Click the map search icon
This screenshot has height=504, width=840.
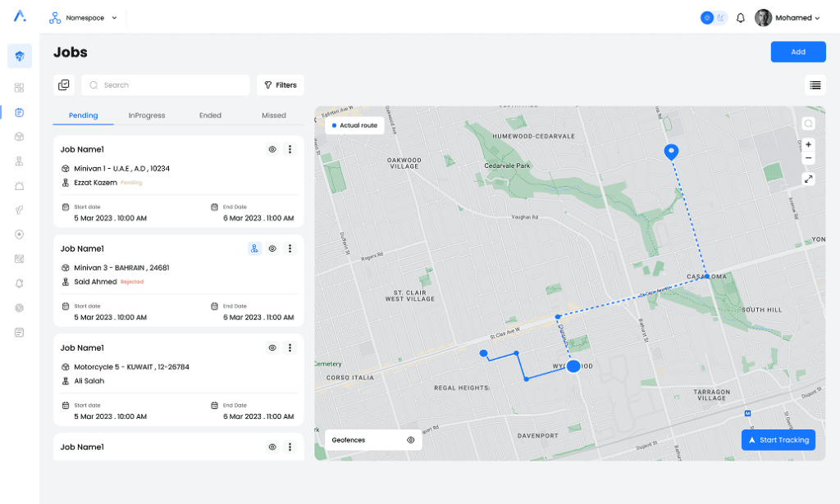pyautogui.click(x=809, y=124)
